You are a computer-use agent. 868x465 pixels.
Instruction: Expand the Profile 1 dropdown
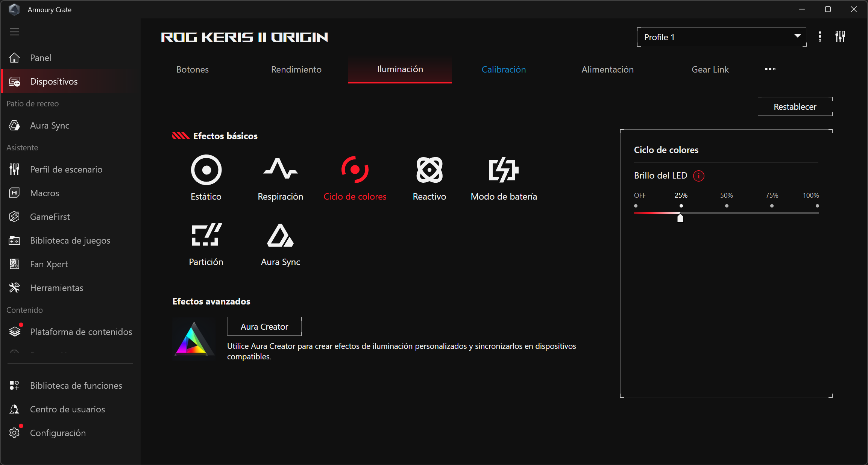coord(721,37)
